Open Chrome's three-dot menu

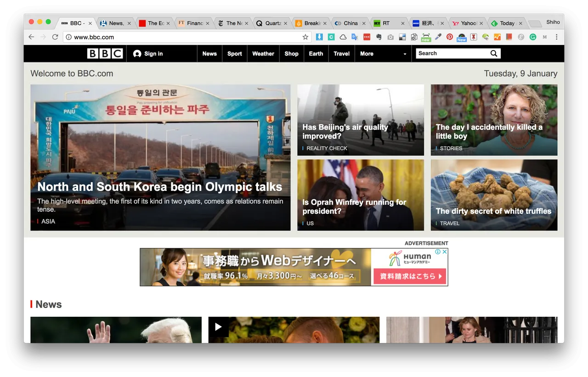tap(556, 37)
